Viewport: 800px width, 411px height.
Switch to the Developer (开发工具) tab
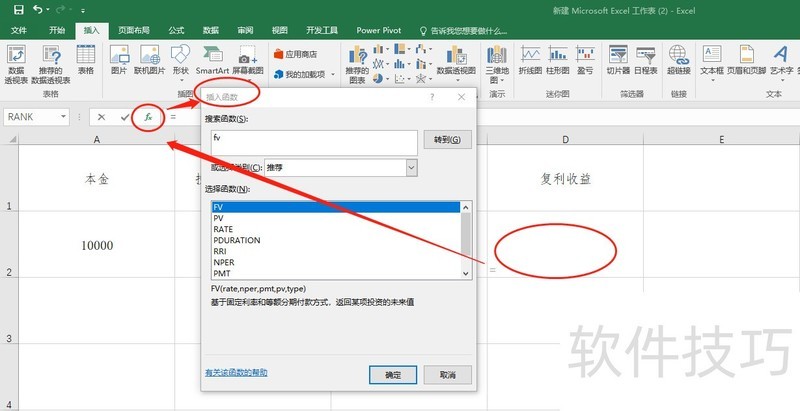pos(322,31)
